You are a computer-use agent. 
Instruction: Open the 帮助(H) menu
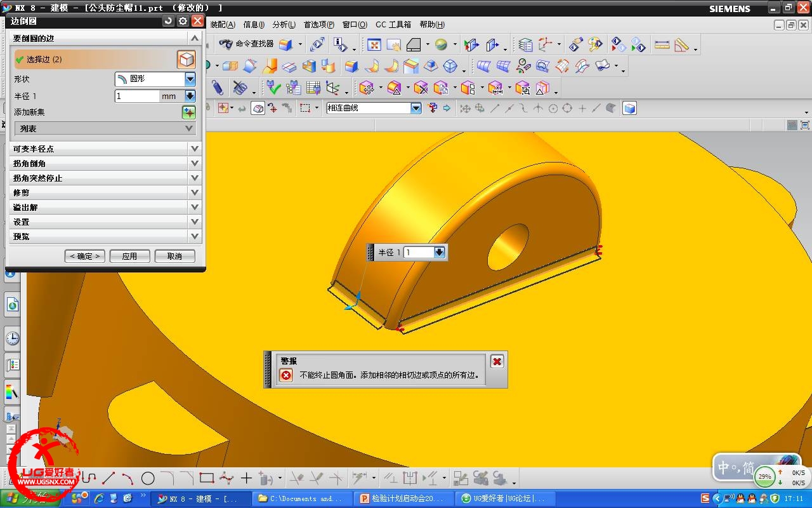pos(431,25)
